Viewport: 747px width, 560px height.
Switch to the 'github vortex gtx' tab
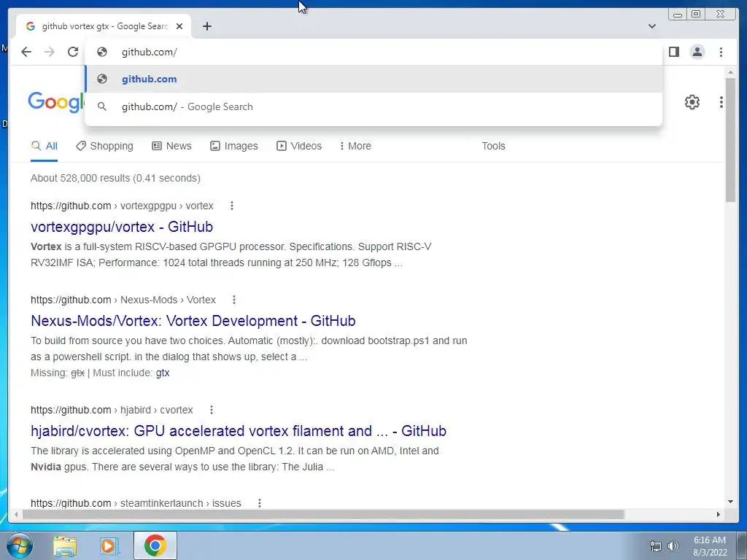pos(104,26)
